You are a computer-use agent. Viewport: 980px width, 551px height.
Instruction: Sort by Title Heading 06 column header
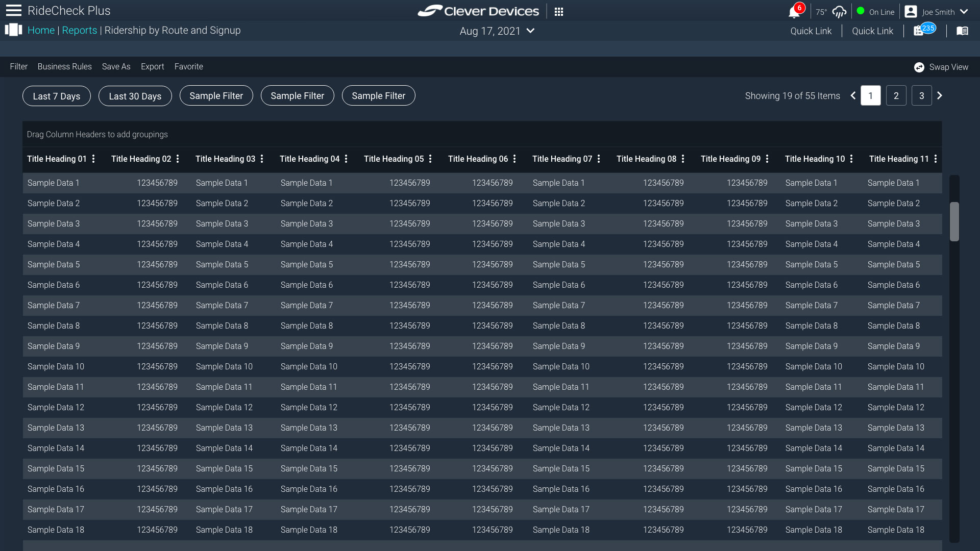point(478,159)
